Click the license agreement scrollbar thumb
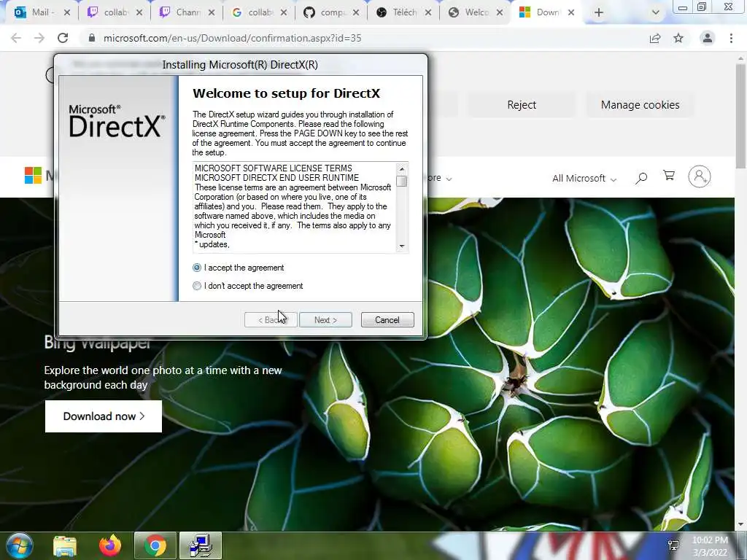This screenshot has height=560, width=747. (x=402, y=182)
